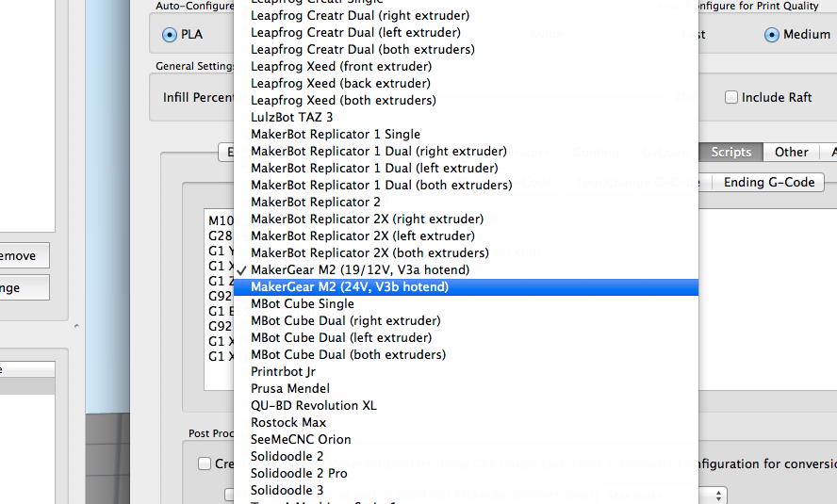Select MakerGear M2 (24V, V3b hotend)
837x504 pixels.
click(349, 286)
